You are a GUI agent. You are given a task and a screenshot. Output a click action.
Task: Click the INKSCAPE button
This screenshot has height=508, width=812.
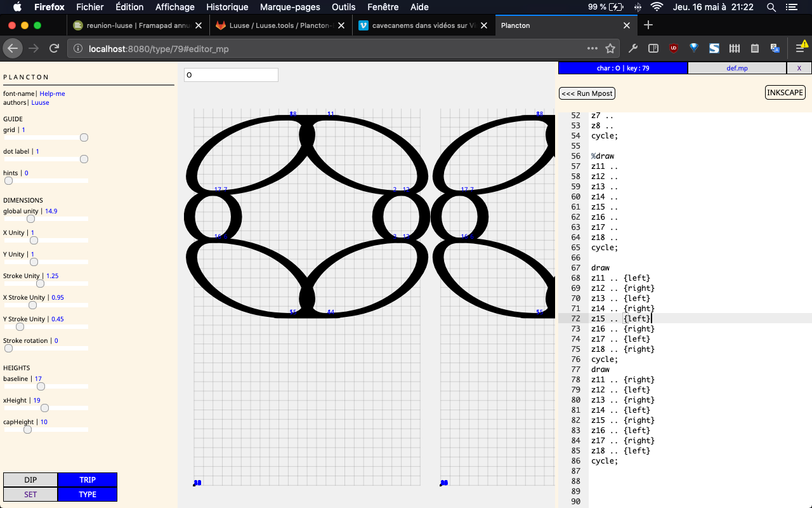click(x=785, y=93)
